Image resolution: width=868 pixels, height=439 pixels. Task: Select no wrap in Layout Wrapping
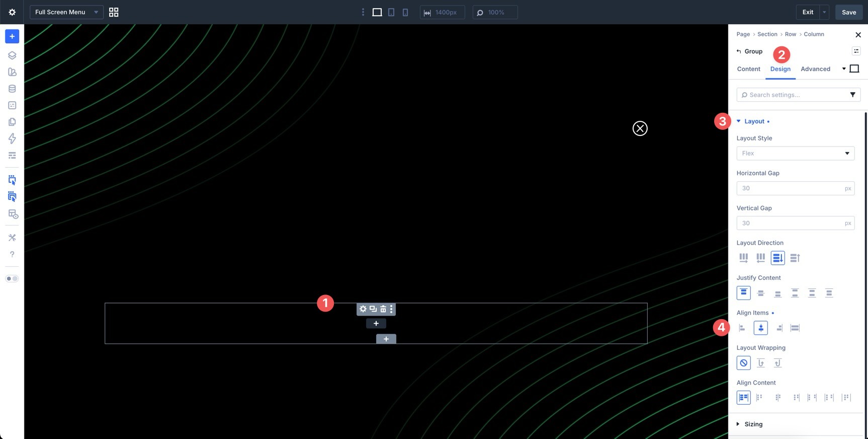[x=744, y=362]
